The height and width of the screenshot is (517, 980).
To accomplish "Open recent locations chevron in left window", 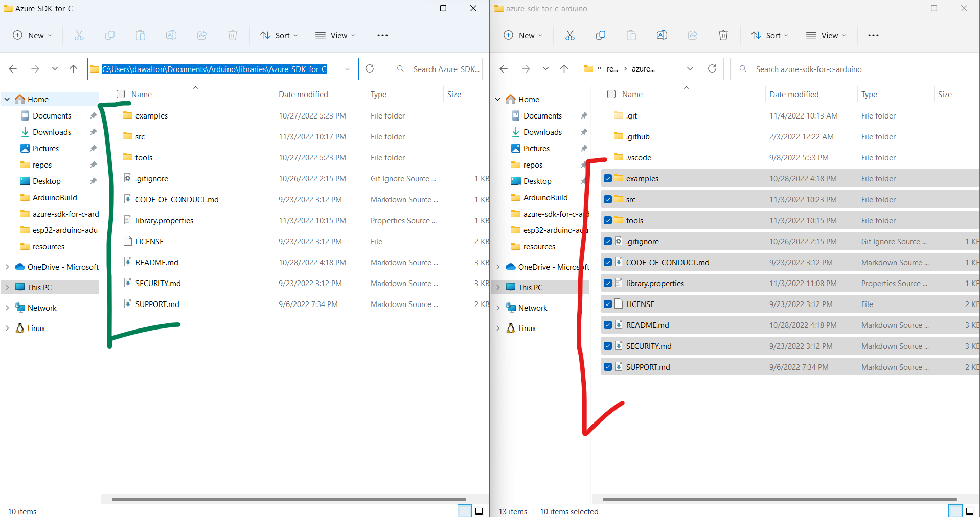I will tap(55, 68).
